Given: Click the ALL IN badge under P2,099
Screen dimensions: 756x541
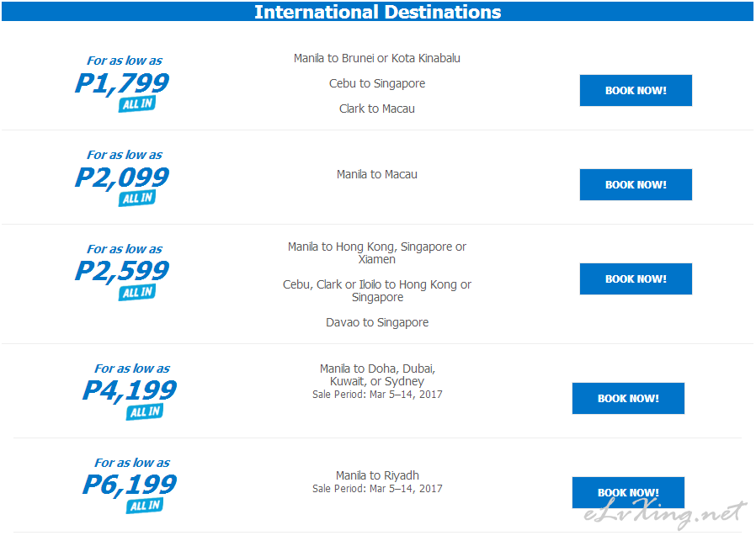Looking at the screenshot, I should (x=137, y=199).
